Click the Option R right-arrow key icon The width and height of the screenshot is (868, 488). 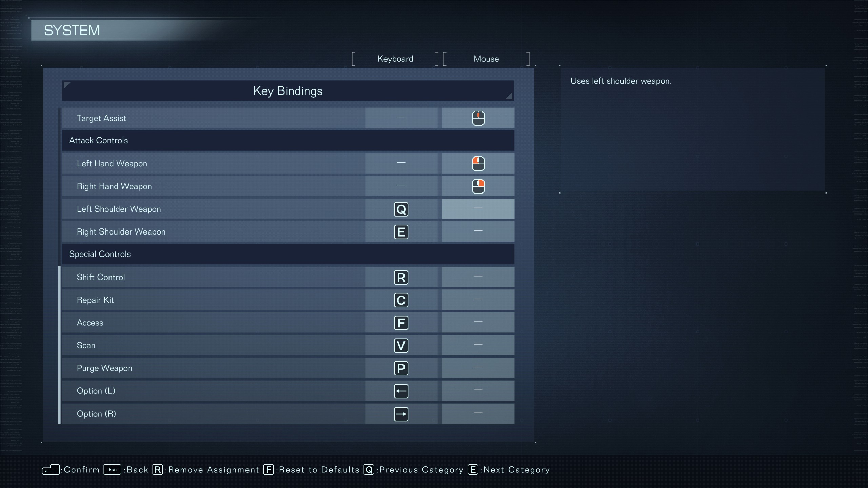[x=401, y=413]
